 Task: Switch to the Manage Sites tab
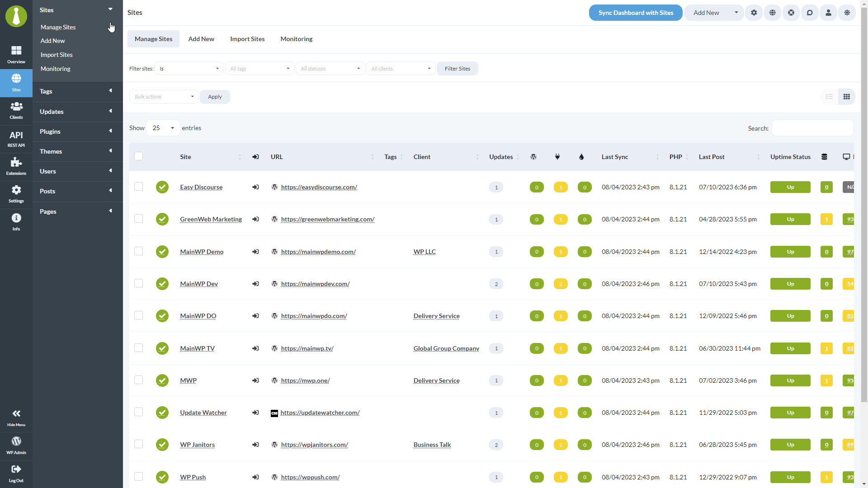(x=153, y=39)
